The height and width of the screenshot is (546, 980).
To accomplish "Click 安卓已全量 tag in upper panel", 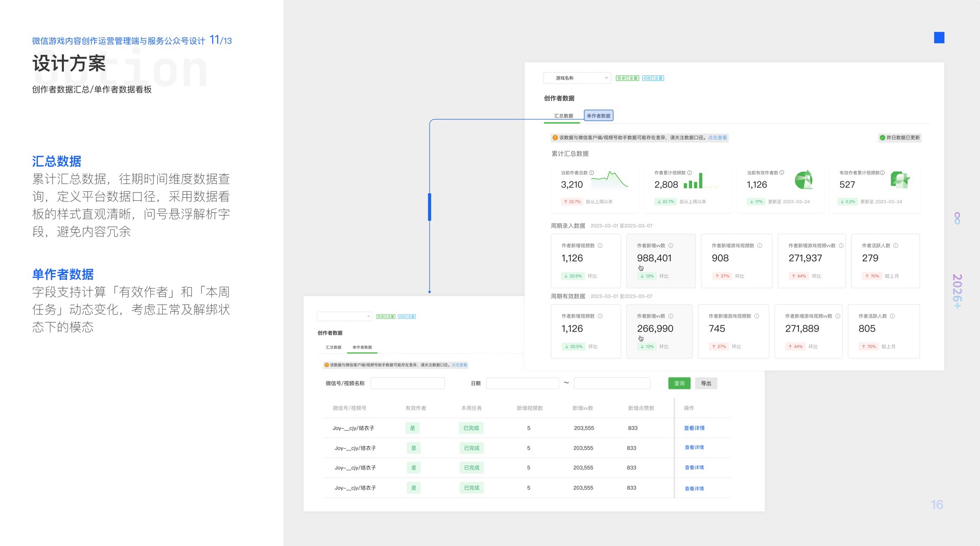I will click(627, 78).
